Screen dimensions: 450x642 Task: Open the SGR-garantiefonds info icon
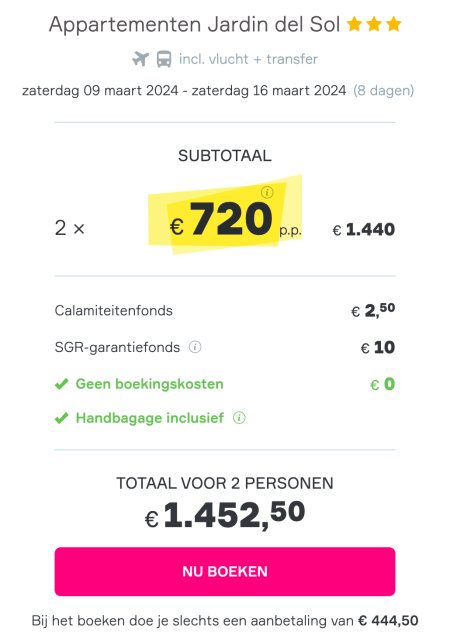pos(195,347)
